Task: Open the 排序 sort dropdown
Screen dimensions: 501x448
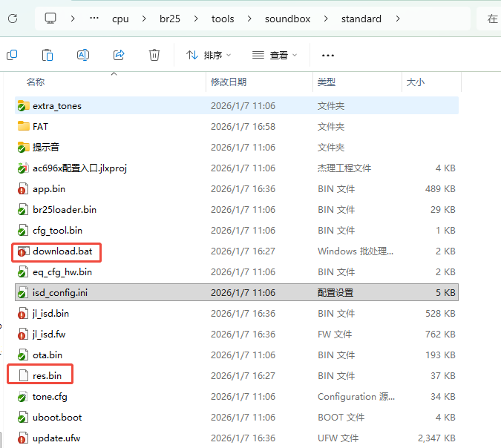Action: coord(209,55)
